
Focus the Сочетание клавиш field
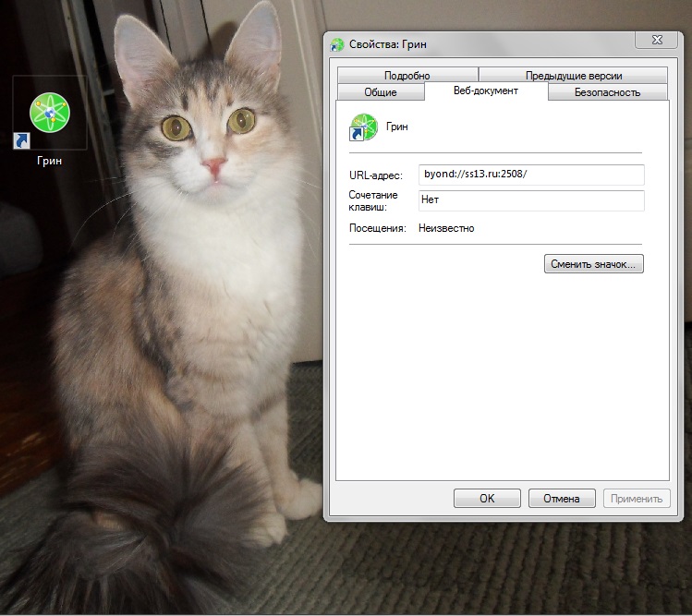click(x=530, y=200)
